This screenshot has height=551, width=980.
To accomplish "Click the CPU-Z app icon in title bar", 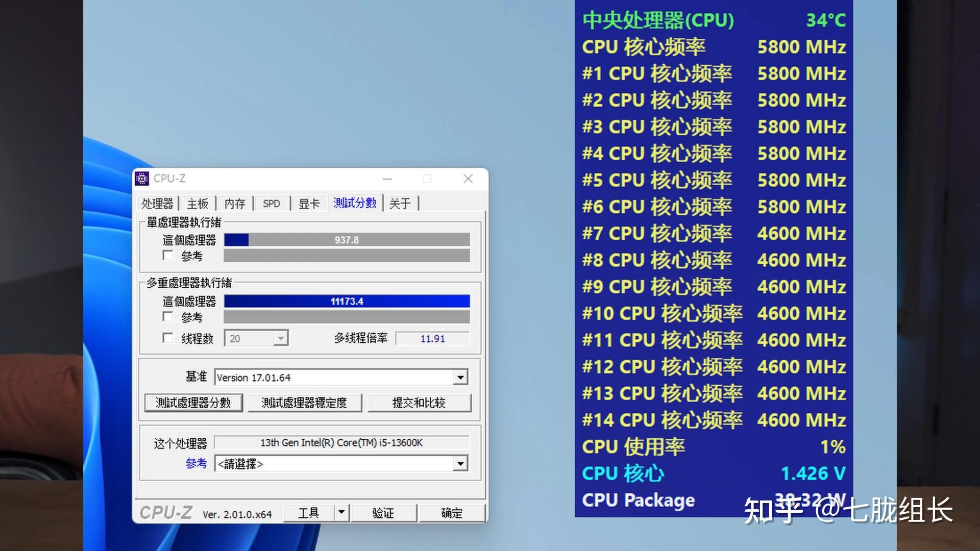I will 142,179.
